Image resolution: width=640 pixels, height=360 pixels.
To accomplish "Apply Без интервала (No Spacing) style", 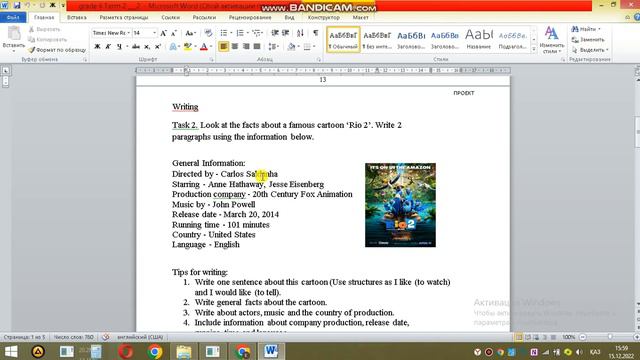I will 377,40.
